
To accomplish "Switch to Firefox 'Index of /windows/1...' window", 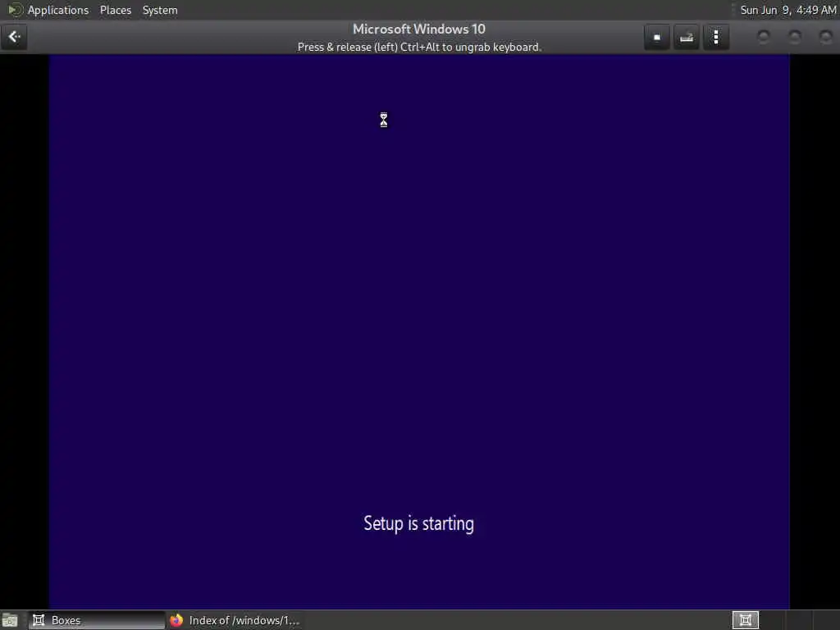I will coord(235,620).
